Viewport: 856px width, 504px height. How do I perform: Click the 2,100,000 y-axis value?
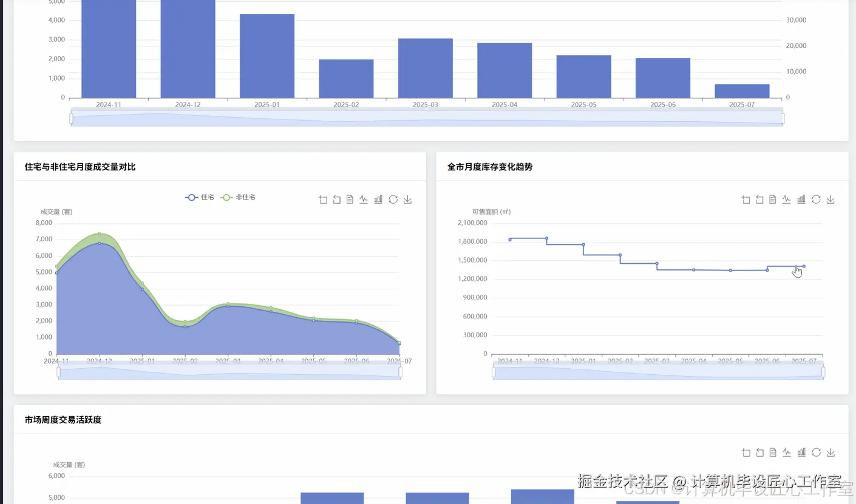(473, 223)
